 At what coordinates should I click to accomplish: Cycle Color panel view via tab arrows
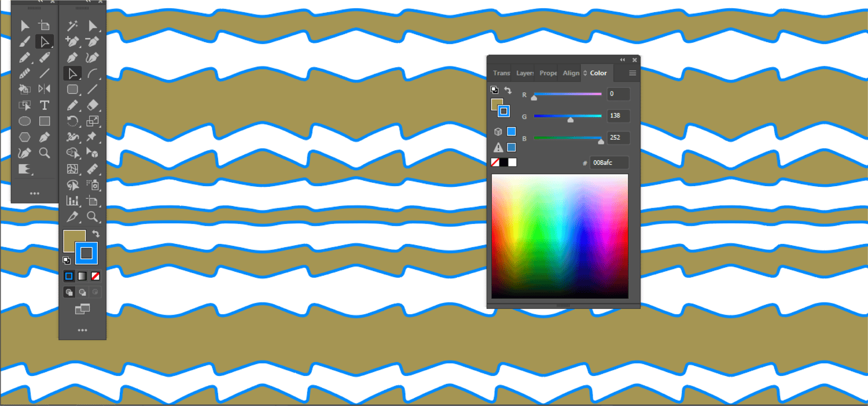[x=585, y=73]
